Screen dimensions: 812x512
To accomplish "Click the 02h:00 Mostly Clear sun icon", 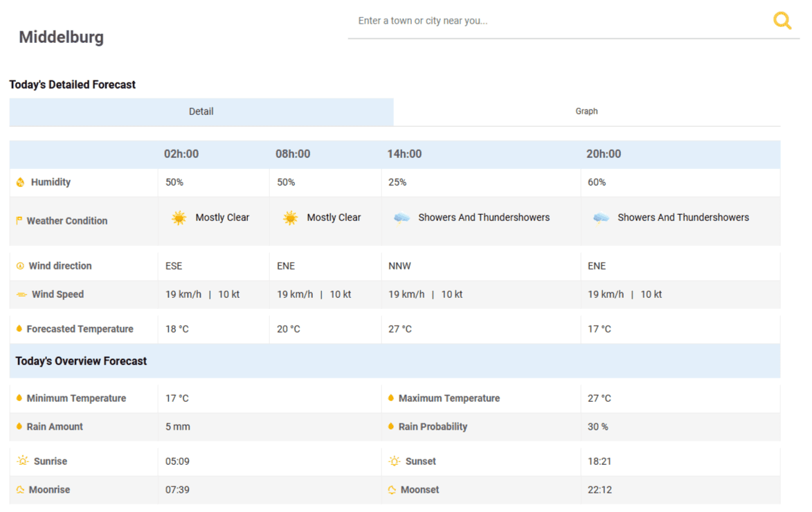I will (179, 218).
